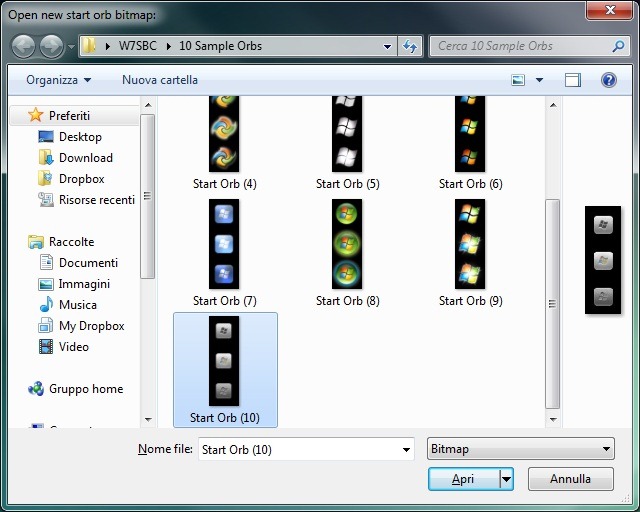Go back with the Back arrow button
640x512 pixels.
tap(23, 46)
